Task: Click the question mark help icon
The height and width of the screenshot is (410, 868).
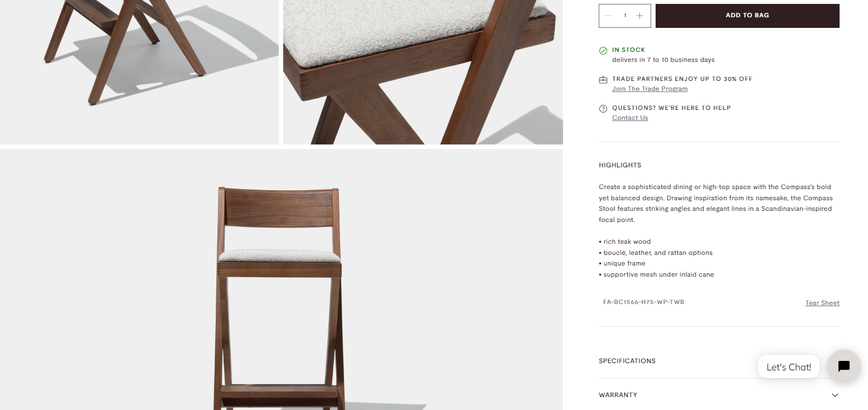Action: (603, 109)
